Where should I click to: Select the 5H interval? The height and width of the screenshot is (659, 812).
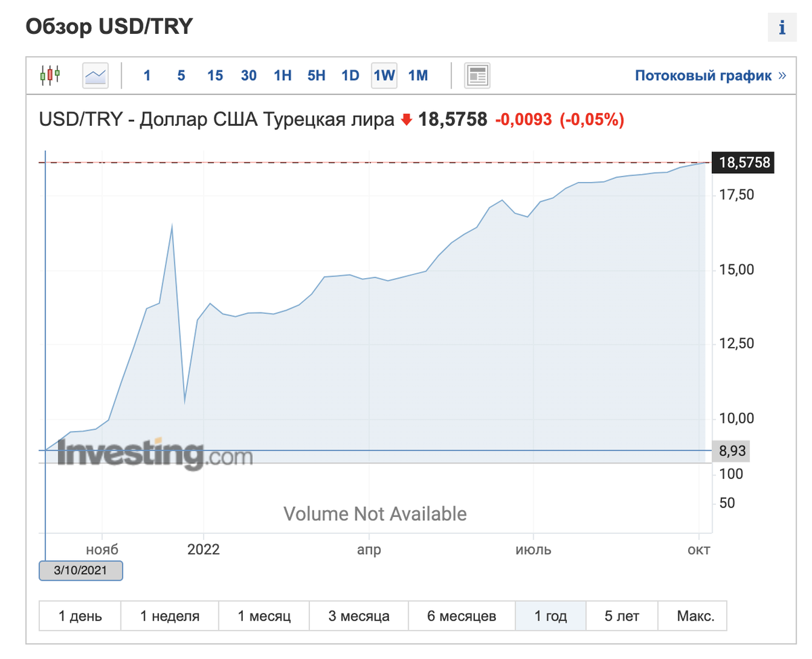click(x=317, y=75)
